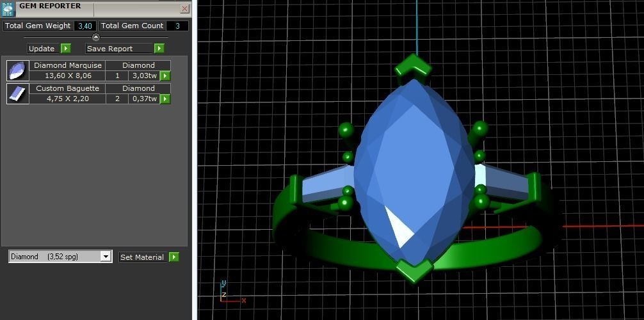
Task: Run Update via its green arrow
Action: click(x=66, y=49)
